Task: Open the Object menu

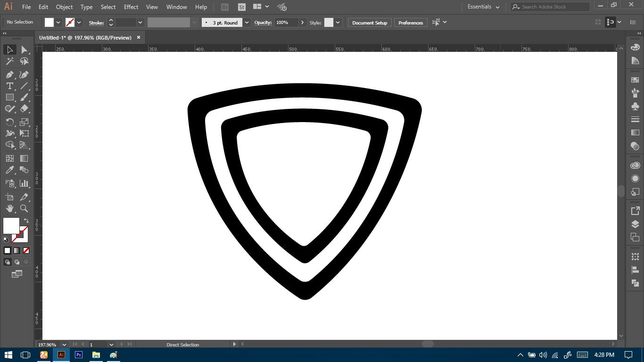Action: click(x=64, y=7)
